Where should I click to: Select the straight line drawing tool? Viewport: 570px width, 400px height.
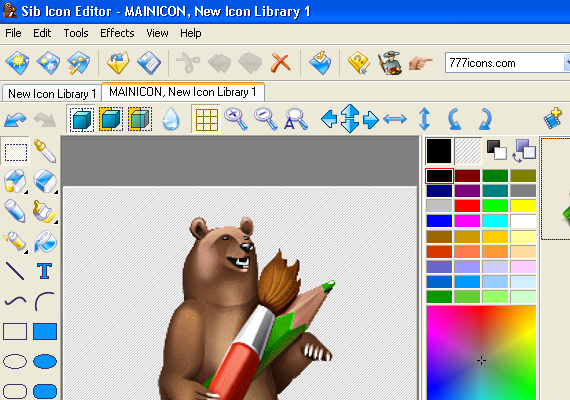15,271
